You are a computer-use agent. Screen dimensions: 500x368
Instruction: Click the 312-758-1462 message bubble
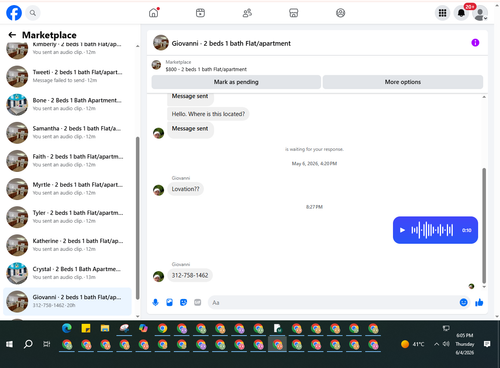(190, 275)
